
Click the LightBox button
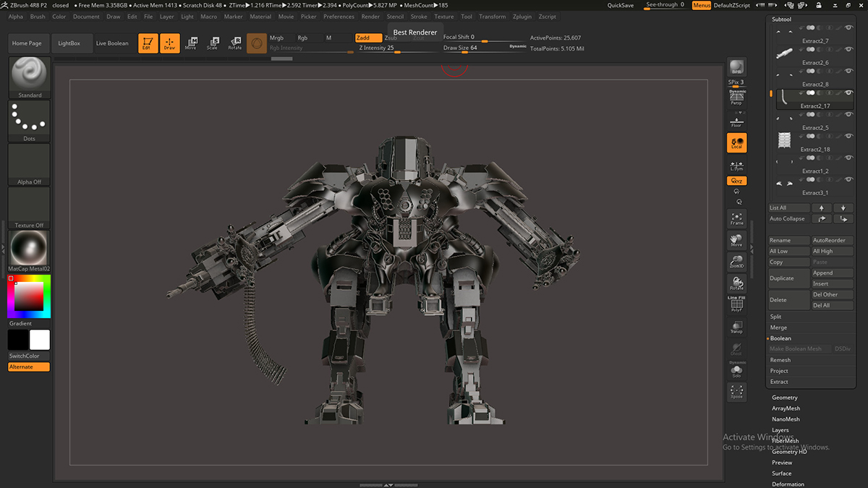(x=69, y=43)
